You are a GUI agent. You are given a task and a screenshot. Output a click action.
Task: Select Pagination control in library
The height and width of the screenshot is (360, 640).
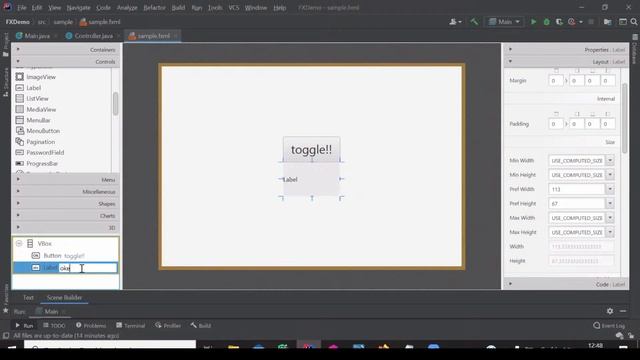tap(40, 142)
